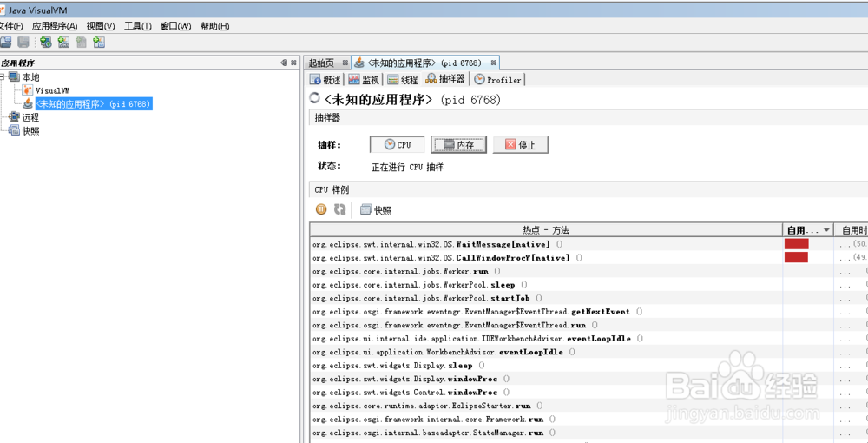Screen dimensions: 868x443
Task: Click the 正在进行 CPU 抽样 status text
Action: pyautogui.click(x=407, y=168)
